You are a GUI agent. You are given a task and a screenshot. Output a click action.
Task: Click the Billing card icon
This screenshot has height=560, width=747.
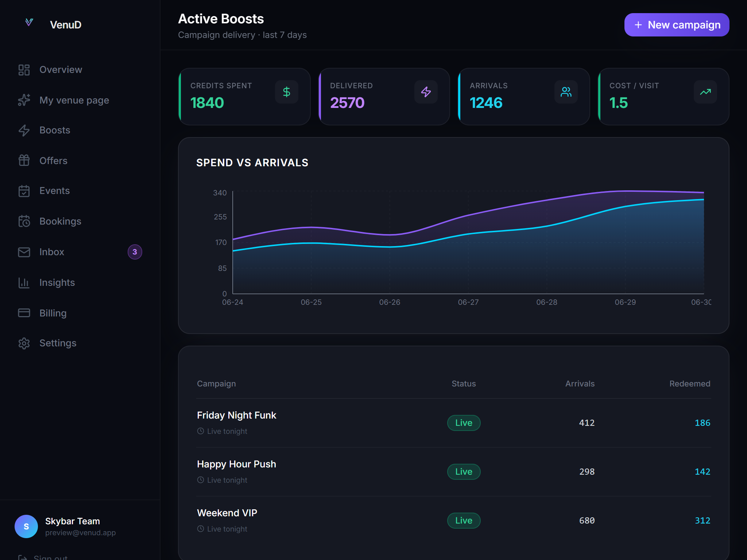pos(24,313)
